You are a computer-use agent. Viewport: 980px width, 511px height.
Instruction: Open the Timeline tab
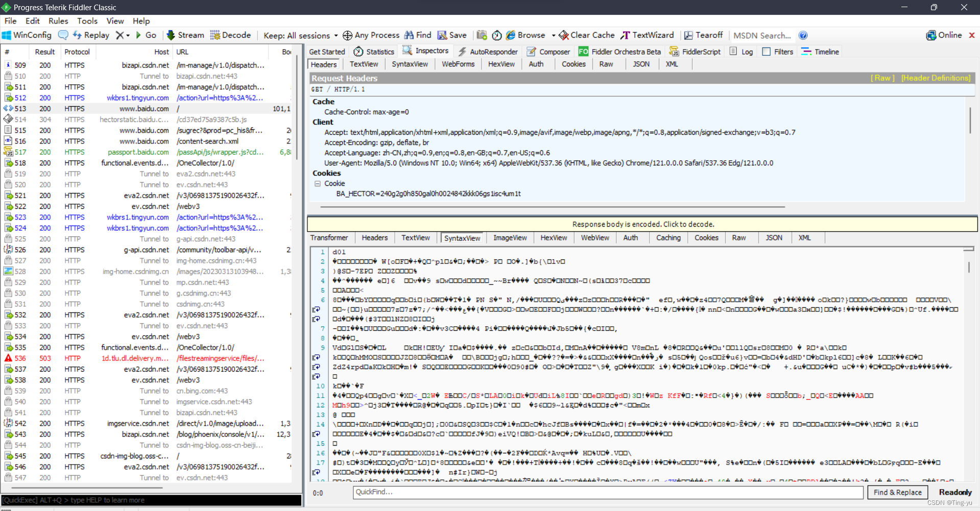pos(820,52)
